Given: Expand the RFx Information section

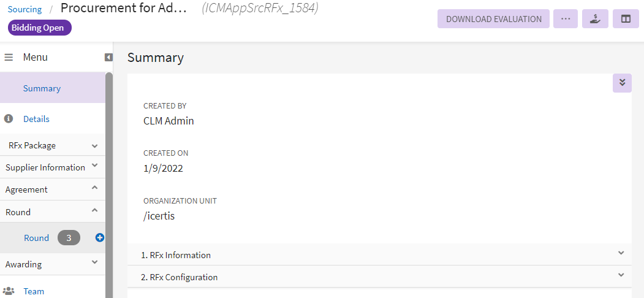Looking at the screenshot, I should click(621, 254).
